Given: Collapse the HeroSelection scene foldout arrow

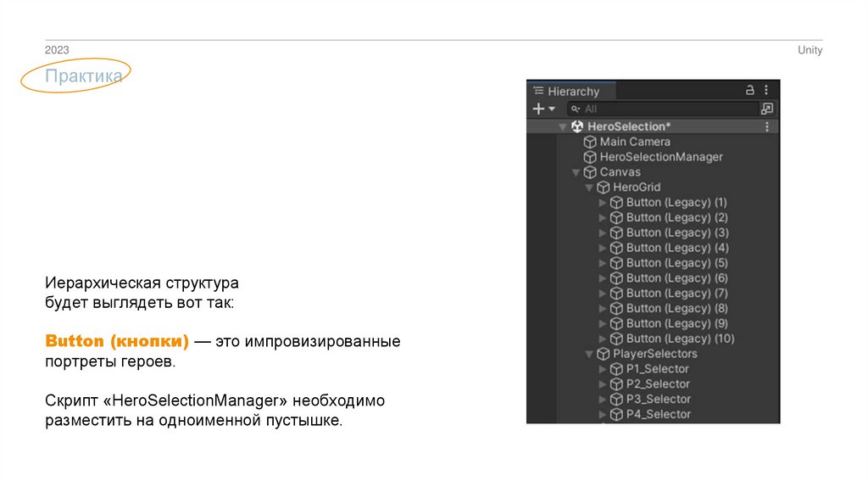Looking at the screenshot, I should click(563, 126).
